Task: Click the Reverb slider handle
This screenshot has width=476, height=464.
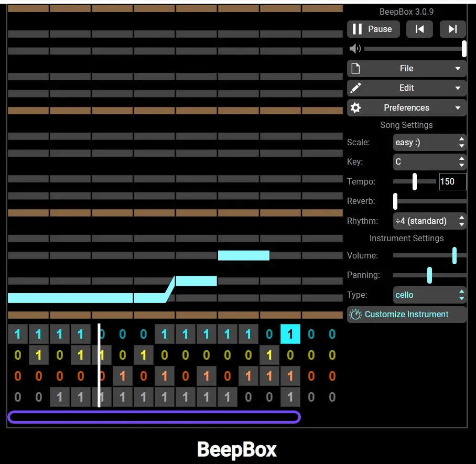Action: [395, 201]
